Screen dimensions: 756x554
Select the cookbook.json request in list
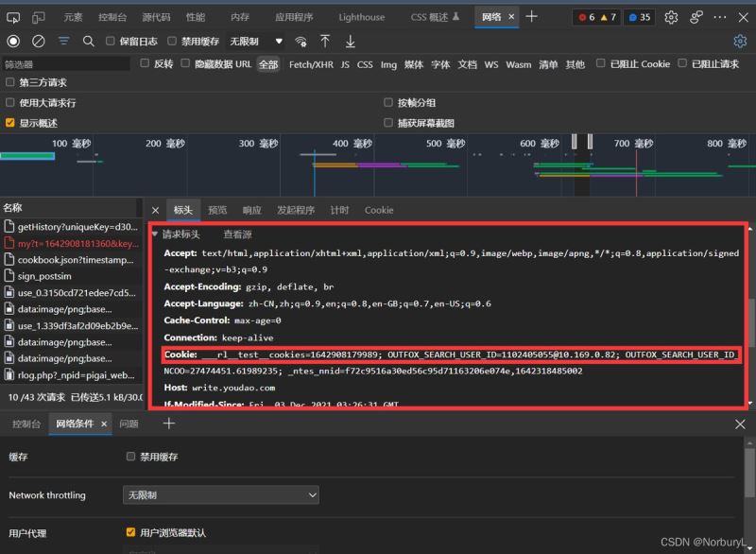pyautogui.click(x=76, y=260)
